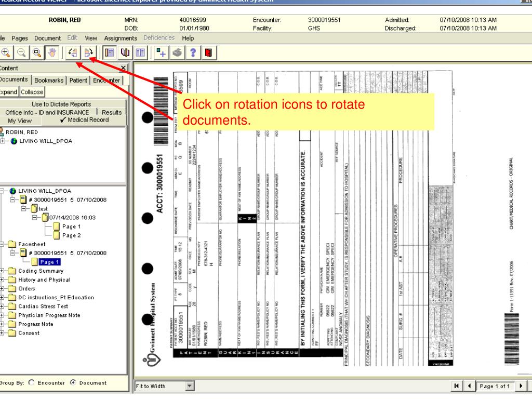
Task: Expand the DC instructions_Pt Education folder
Action: [2, 298]
